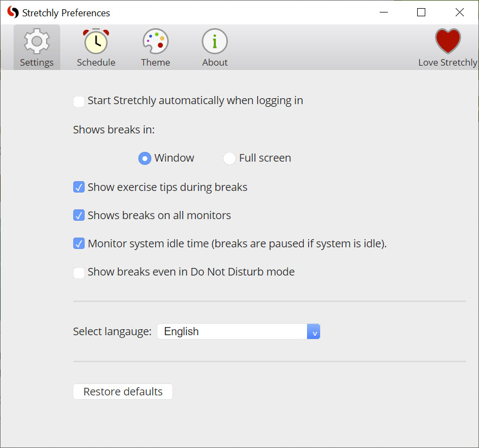Image resolution: width=479 pixels, height=448 pixels.
Task: Open the Schedule alarm clock icon
Action: pos(96,41)
